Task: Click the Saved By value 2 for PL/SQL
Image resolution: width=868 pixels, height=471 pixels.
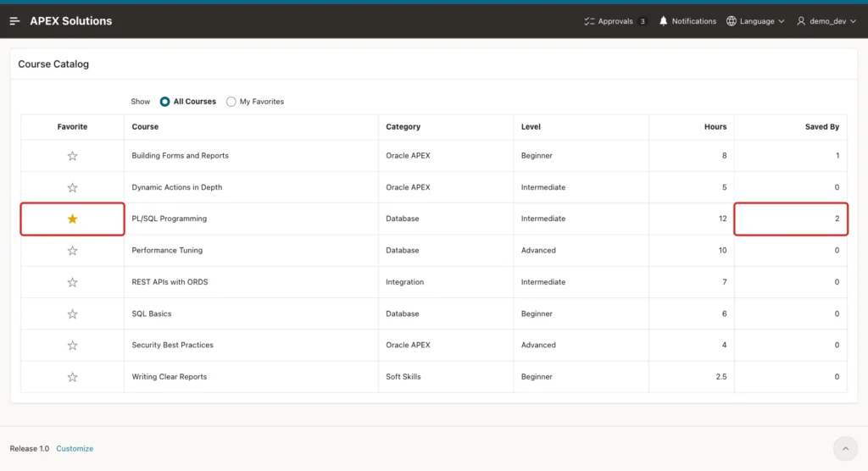Action: (837, 219)
